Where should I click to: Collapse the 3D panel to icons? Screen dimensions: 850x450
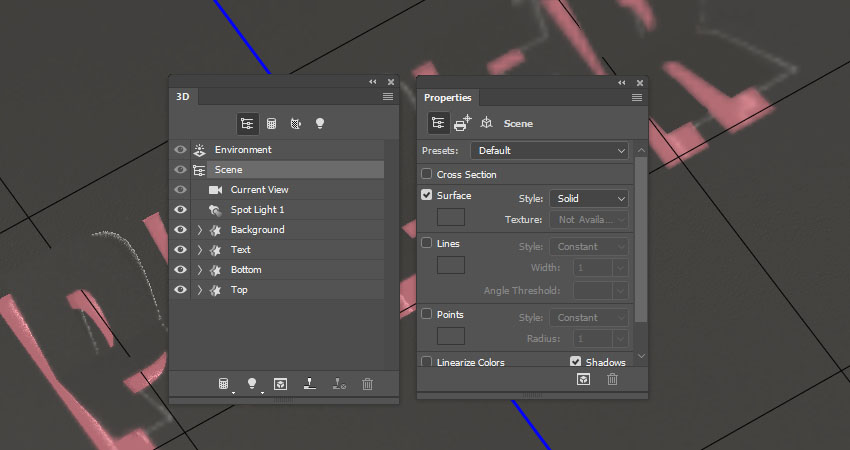(372, 82)
